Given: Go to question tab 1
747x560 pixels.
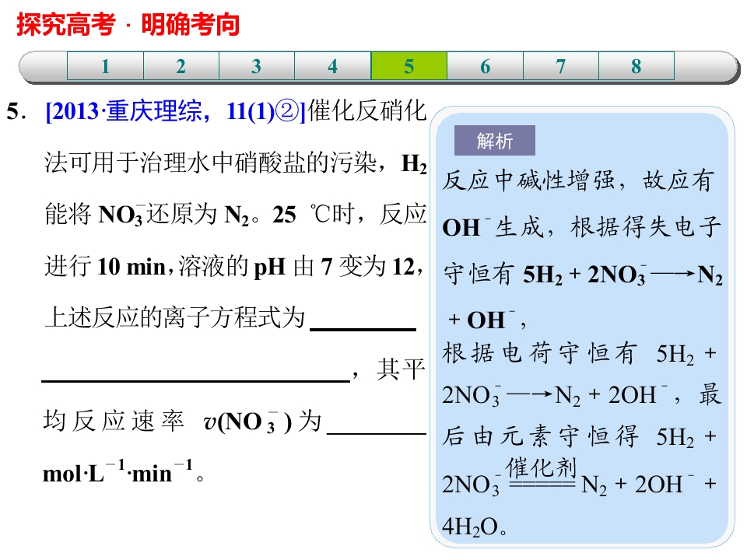Looking at the screenshot, I should pyautogui.click(x=105, y=66).
